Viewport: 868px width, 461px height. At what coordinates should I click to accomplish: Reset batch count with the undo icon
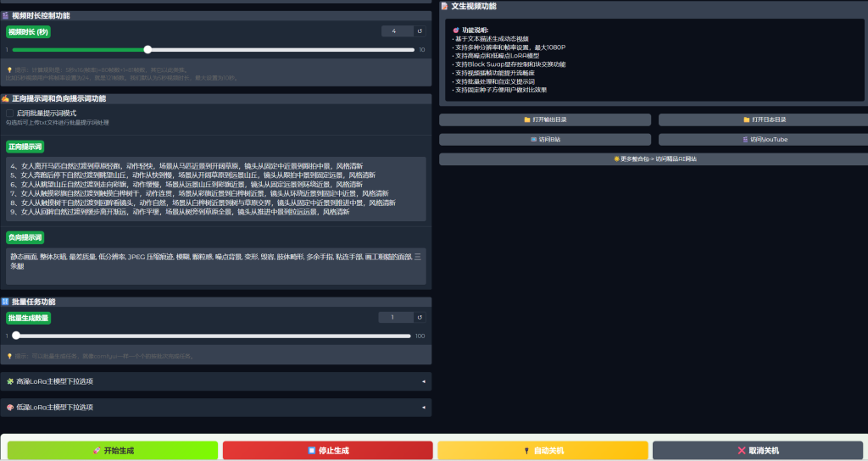tap(420, 317)
